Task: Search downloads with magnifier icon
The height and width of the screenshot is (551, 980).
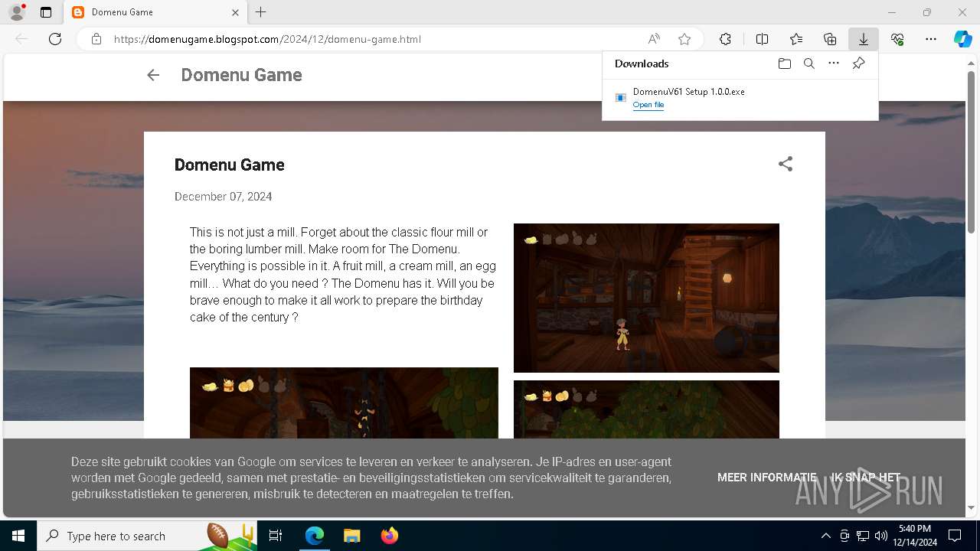Action: tap(809, 64)
